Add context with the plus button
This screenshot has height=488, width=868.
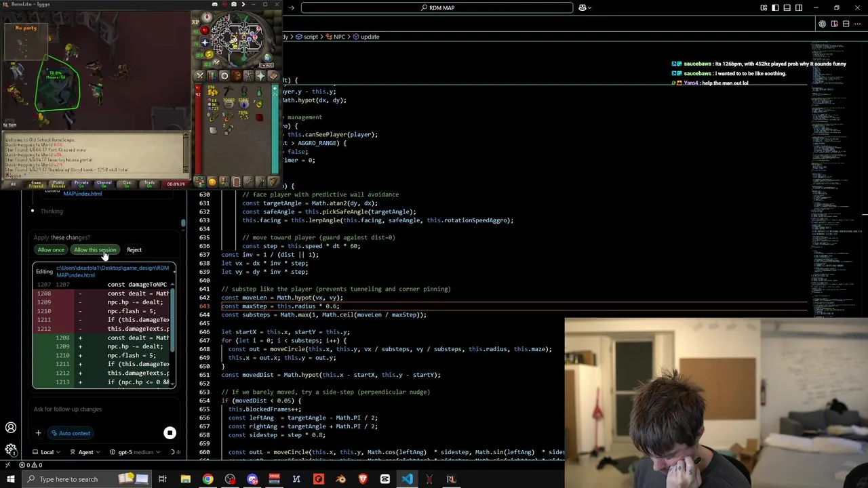[38, 433]
